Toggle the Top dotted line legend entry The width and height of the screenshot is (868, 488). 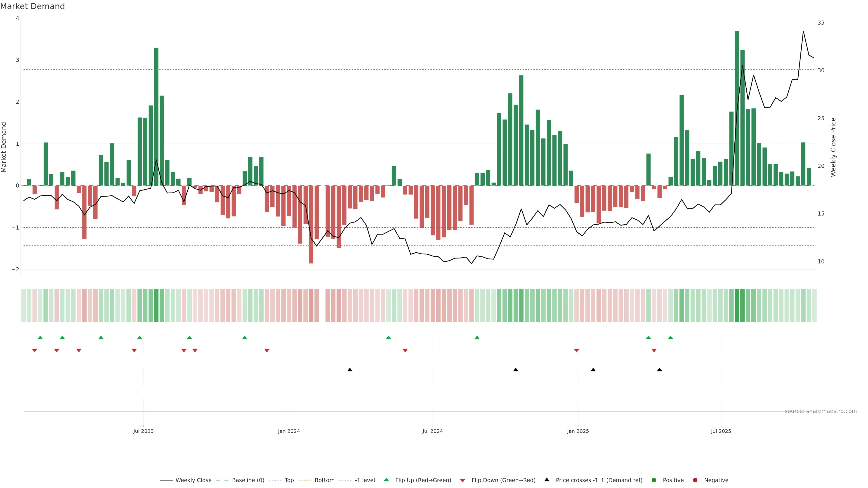point(289,480)
